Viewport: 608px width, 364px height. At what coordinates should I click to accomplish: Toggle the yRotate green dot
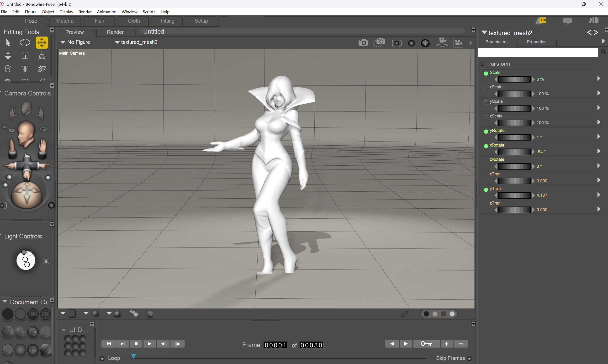pos(486,132)
